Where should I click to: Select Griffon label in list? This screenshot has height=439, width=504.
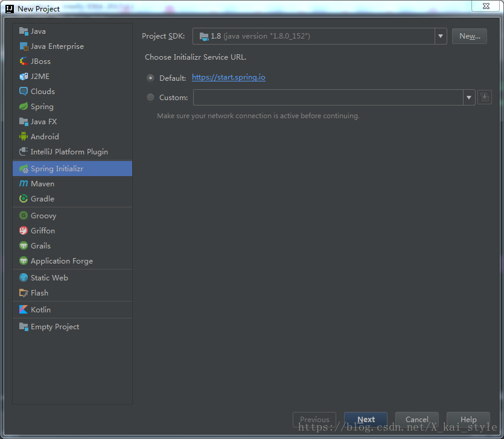click(x=43, y=230)
